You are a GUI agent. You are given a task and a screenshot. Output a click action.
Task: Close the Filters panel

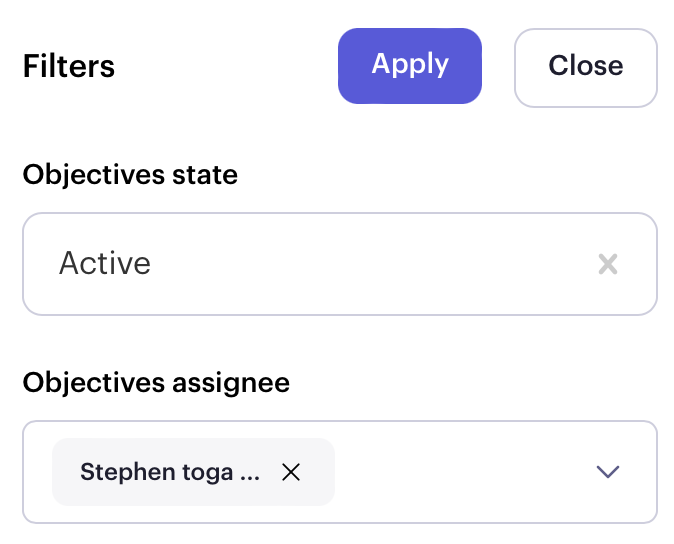pos(585,67)
